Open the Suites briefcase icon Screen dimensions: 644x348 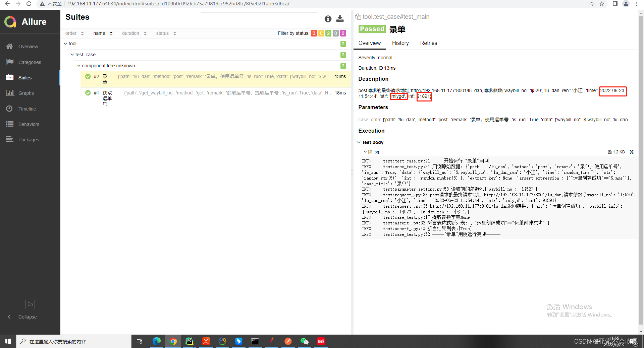coord(10,77)
